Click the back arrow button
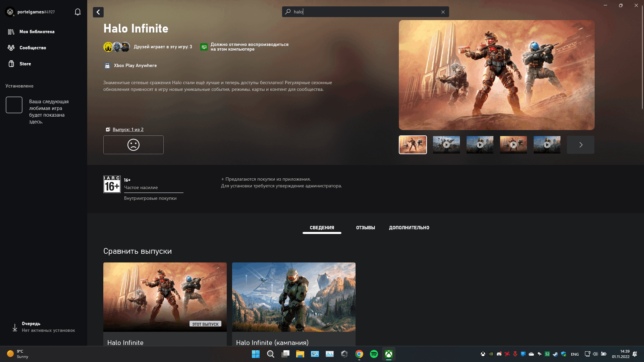Viewport: 644px width, 362px height. [98, 12]
